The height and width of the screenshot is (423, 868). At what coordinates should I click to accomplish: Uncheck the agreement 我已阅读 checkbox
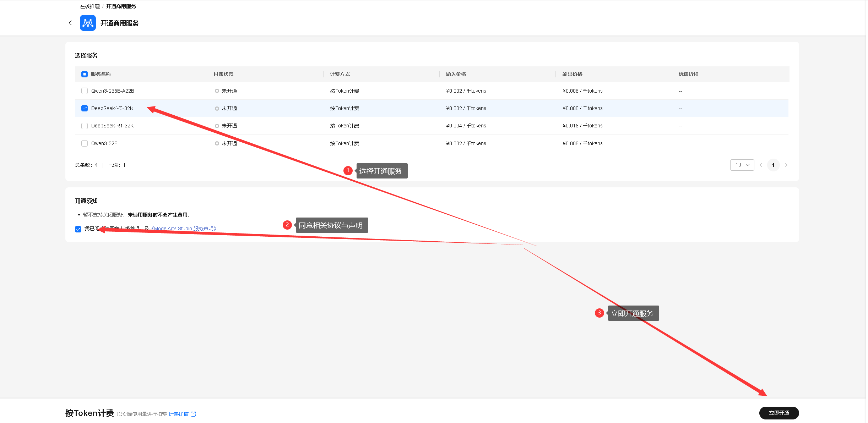click(x=78, y=229)
